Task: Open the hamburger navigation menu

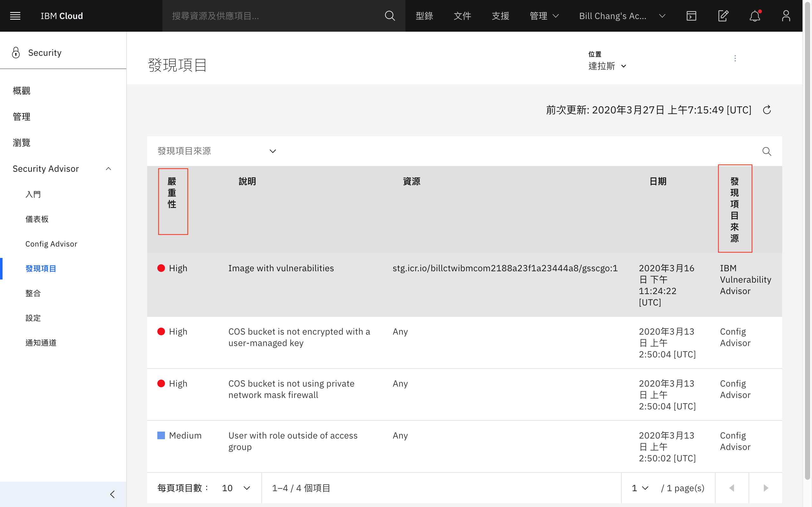Action: (x=15, y=16)
